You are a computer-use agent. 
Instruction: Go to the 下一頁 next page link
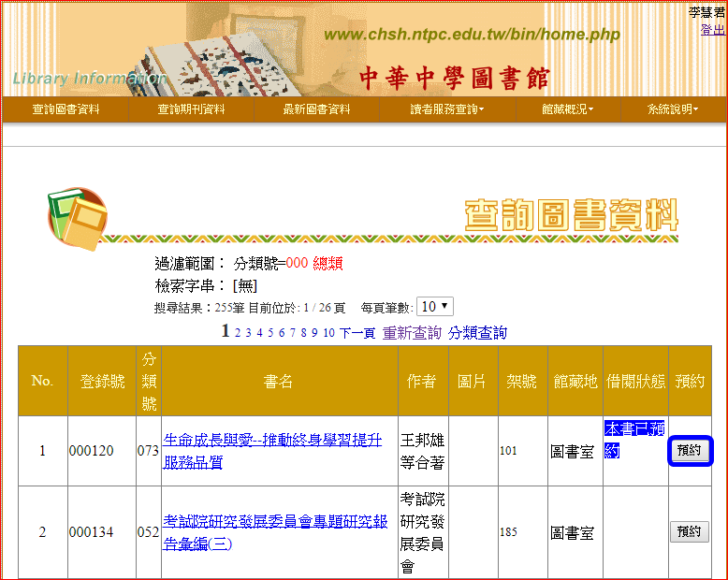coord(357,333)
